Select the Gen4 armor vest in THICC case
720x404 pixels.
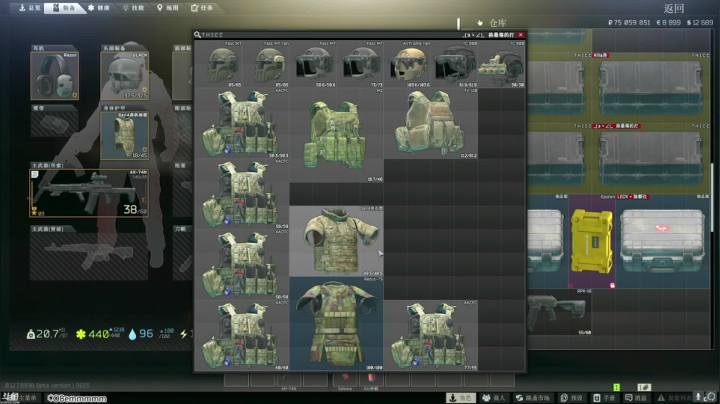pyautogui.click(x=337, y=241)
